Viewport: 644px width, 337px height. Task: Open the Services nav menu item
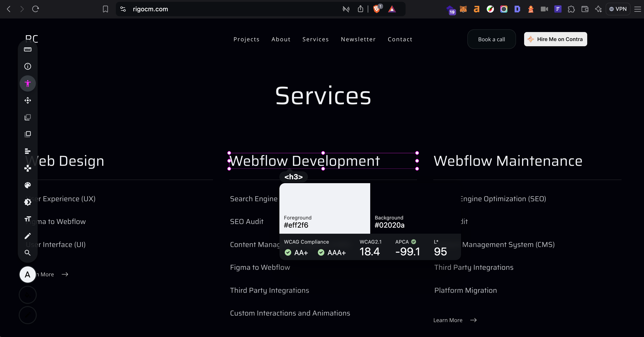click(315, 39)
